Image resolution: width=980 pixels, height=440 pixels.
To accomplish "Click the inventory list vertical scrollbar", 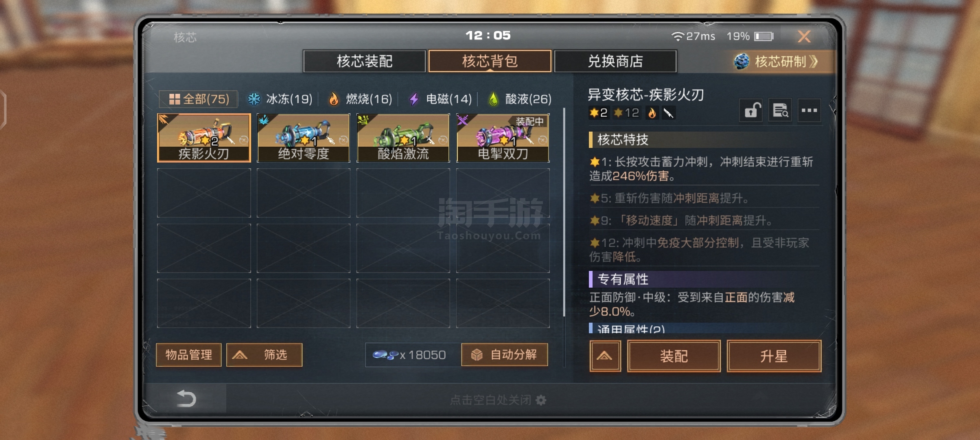I will pos(564,212).
